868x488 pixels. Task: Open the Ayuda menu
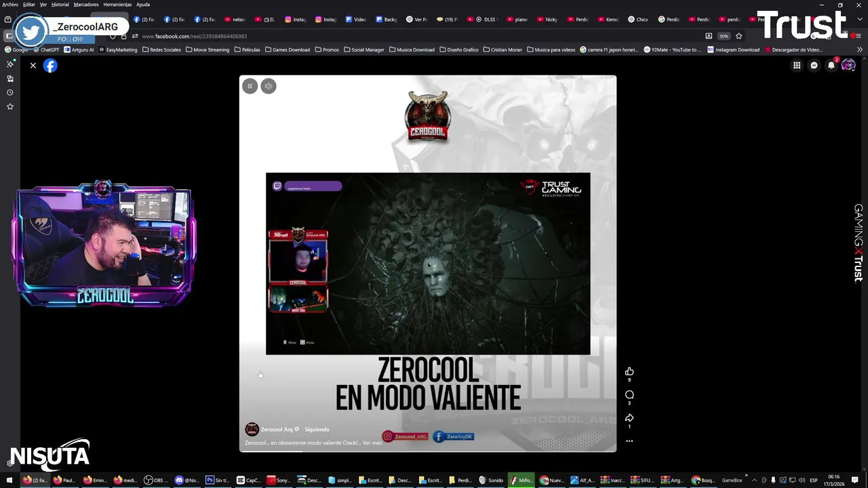click(143, 4)
